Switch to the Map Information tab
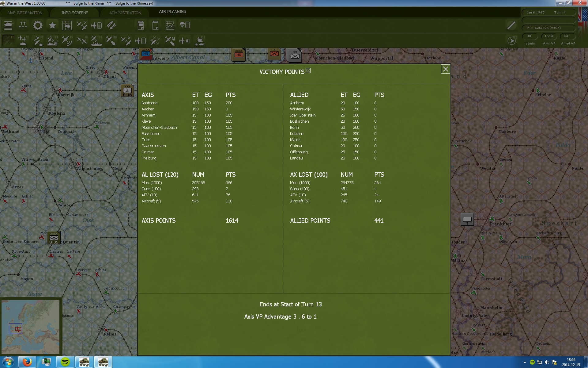Viewport: 588px width, 368px height. tap(25, 13)
